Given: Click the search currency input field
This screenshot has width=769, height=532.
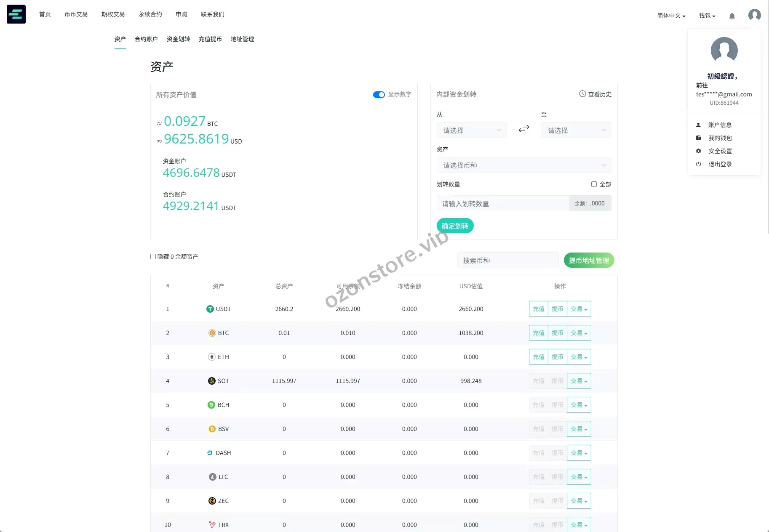Looking at the screenshot, I should [x=507, y=261].
